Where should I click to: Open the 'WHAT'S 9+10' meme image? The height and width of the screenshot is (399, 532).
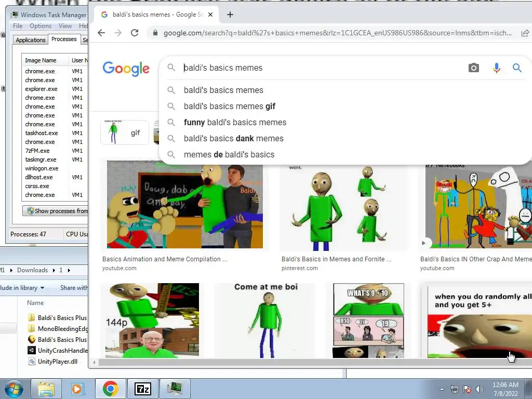coord(368,321)
